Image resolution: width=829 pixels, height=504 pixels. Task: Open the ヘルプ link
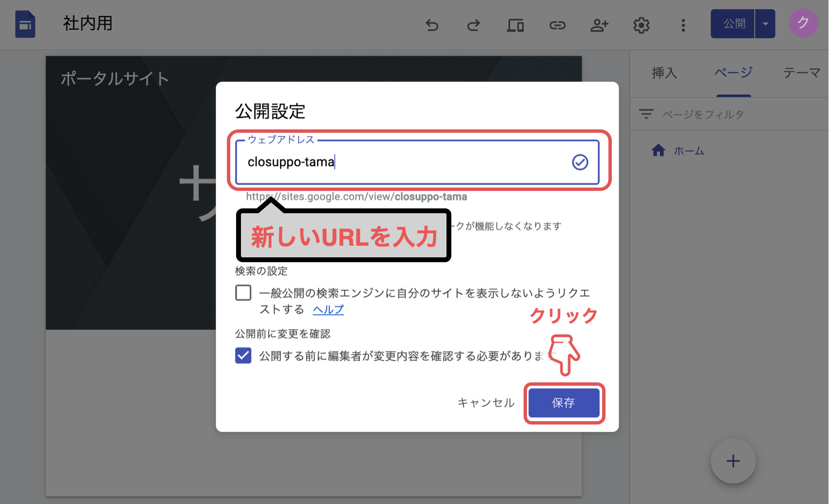coord(328,309)
